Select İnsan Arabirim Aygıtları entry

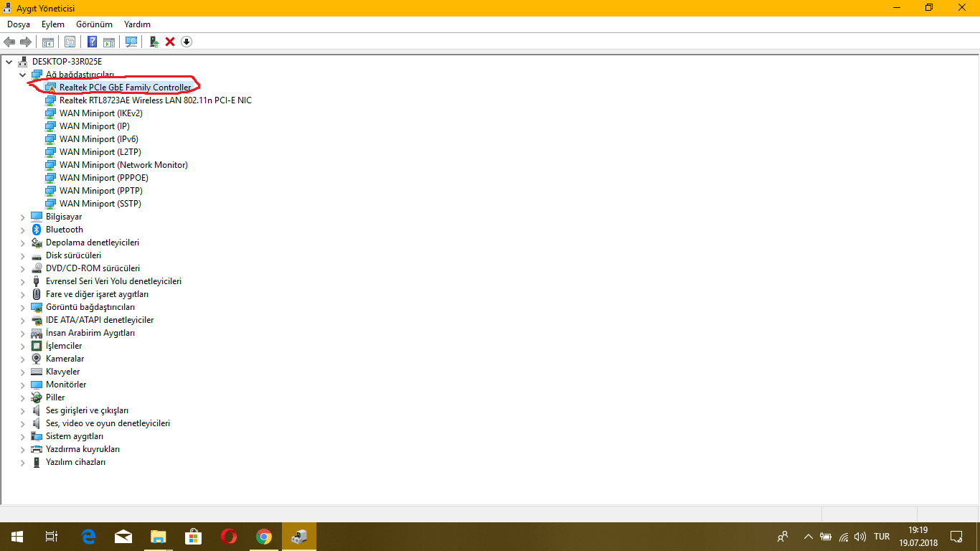(x=90, y=333)
